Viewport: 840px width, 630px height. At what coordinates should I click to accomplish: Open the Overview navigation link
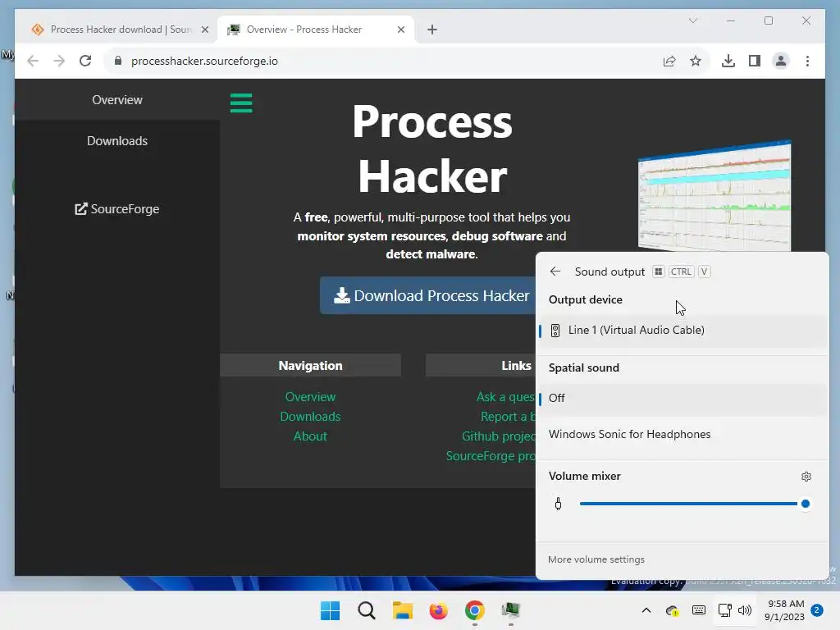tap(310, 397)
